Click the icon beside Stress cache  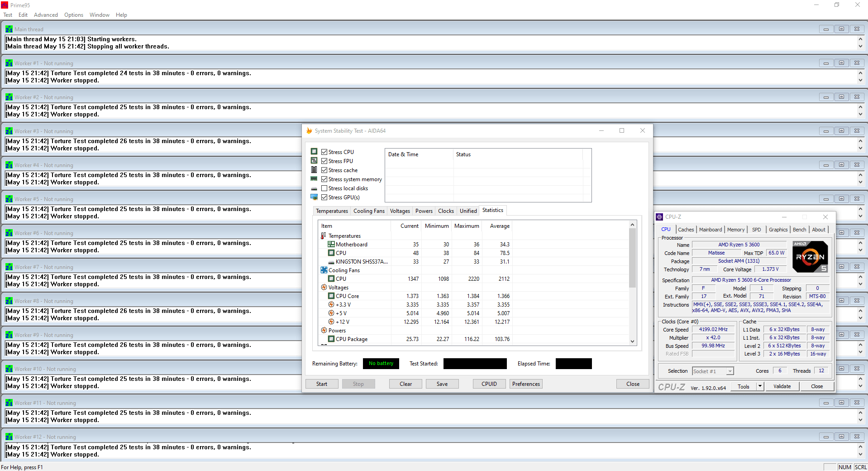(314, 170)
